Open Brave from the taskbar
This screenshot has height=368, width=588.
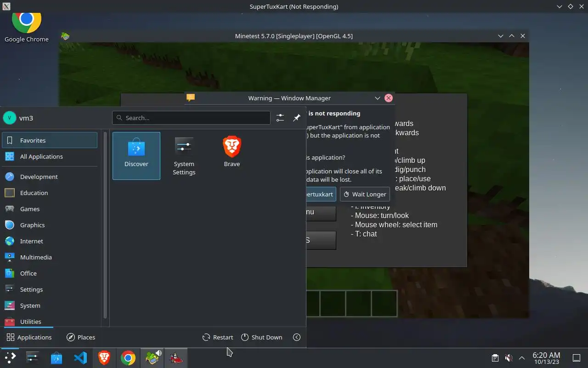[104, 358]
